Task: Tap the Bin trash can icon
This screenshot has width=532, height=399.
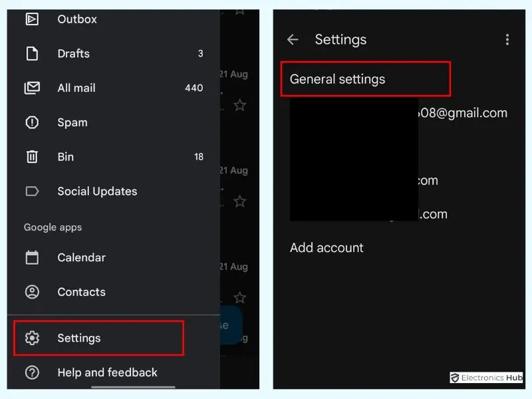Action: (32, 157)
